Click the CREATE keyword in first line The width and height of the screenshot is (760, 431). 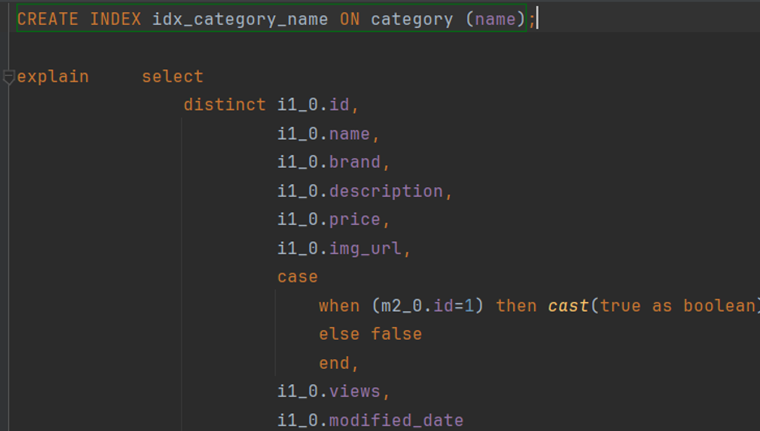coord(48,19)
